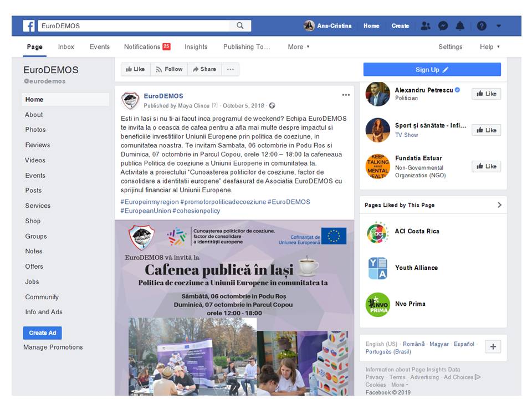Expand the More page menu
This screenshot has height=399, width=532.
(x=299, y=47)
